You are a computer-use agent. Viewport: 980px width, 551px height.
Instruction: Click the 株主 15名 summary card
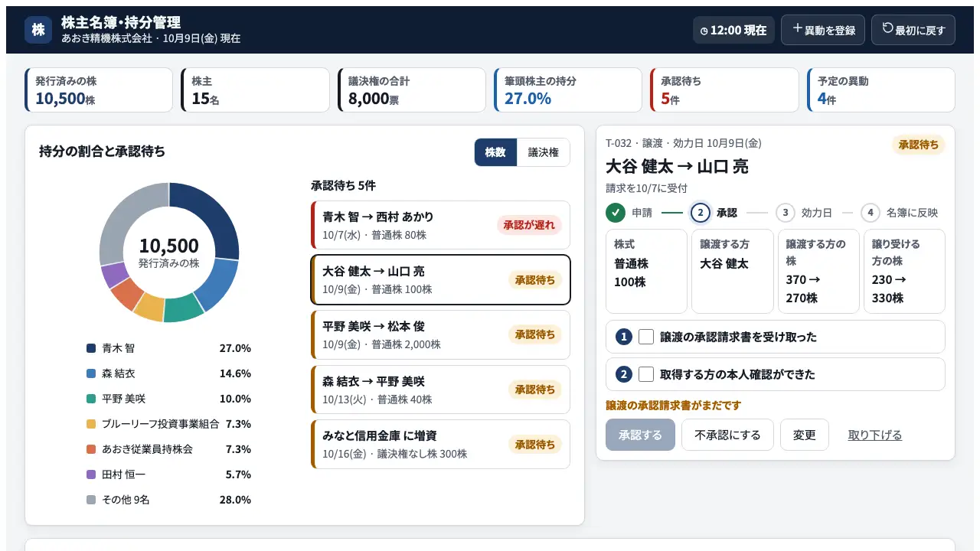click(x=255, y=90)
